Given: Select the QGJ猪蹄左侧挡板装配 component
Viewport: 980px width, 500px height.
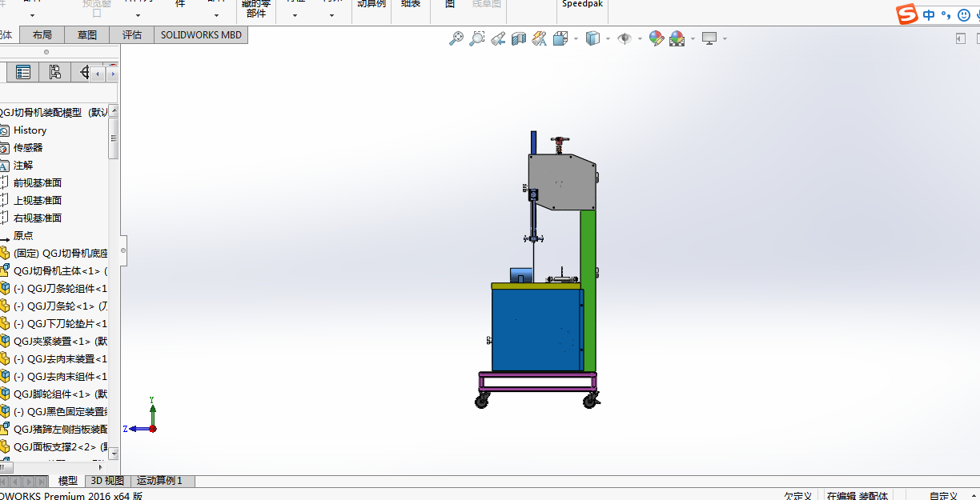Looking at the screenshot, I should coord(60,430).
